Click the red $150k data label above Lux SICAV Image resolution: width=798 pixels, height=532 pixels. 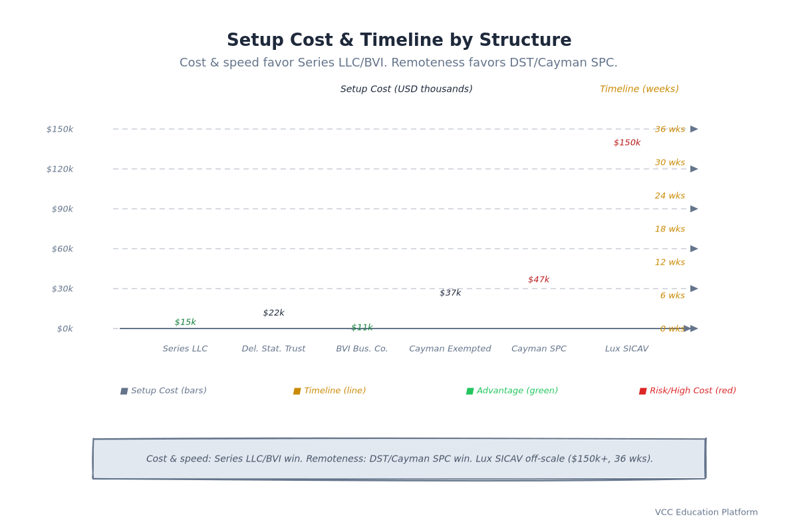[627, 142]
